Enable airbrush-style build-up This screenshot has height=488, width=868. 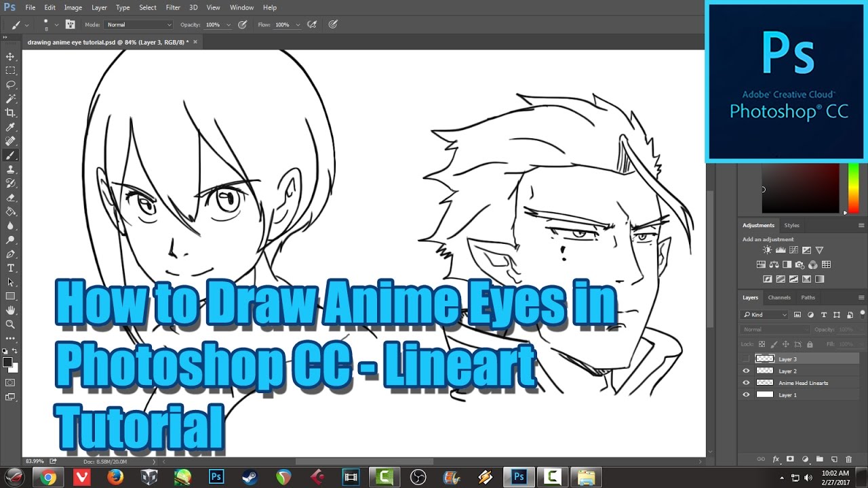click(x=312, y=24)
